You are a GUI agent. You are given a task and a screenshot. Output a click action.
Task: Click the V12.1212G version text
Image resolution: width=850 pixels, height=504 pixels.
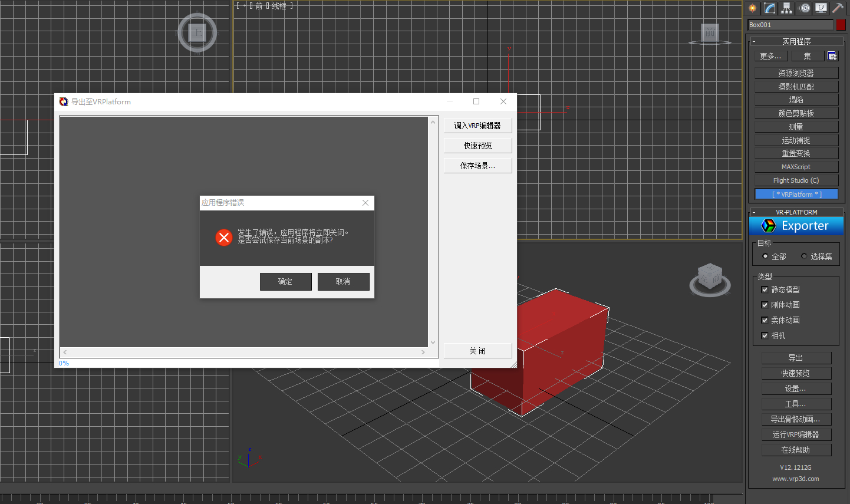[x=796, y=467]
